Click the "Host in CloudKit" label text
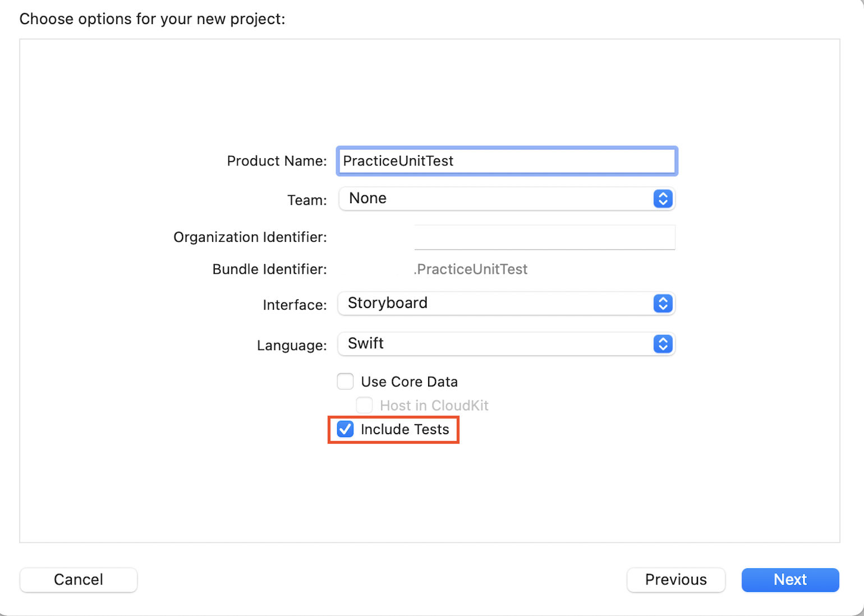 (434, 405)
